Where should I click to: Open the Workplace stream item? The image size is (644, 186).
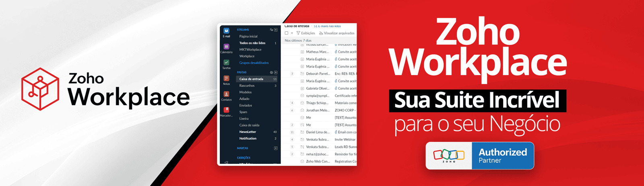(x=247, y=56)
